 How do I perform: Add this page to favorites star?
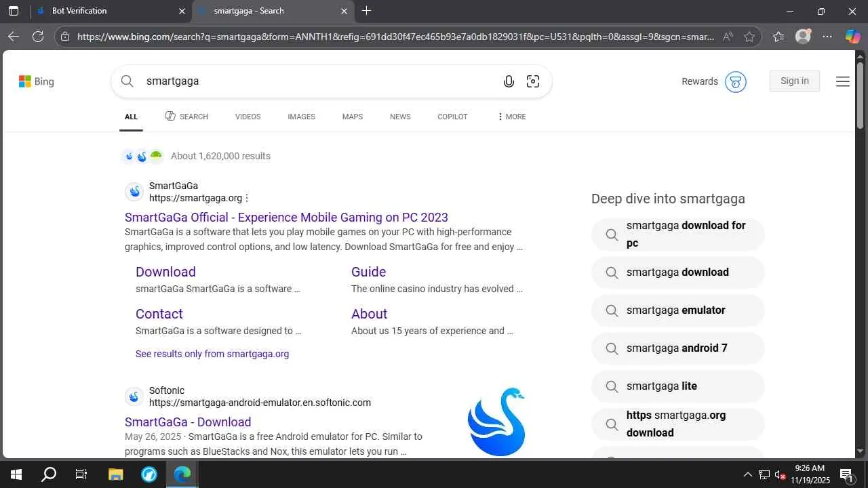(x=749, y=37)
